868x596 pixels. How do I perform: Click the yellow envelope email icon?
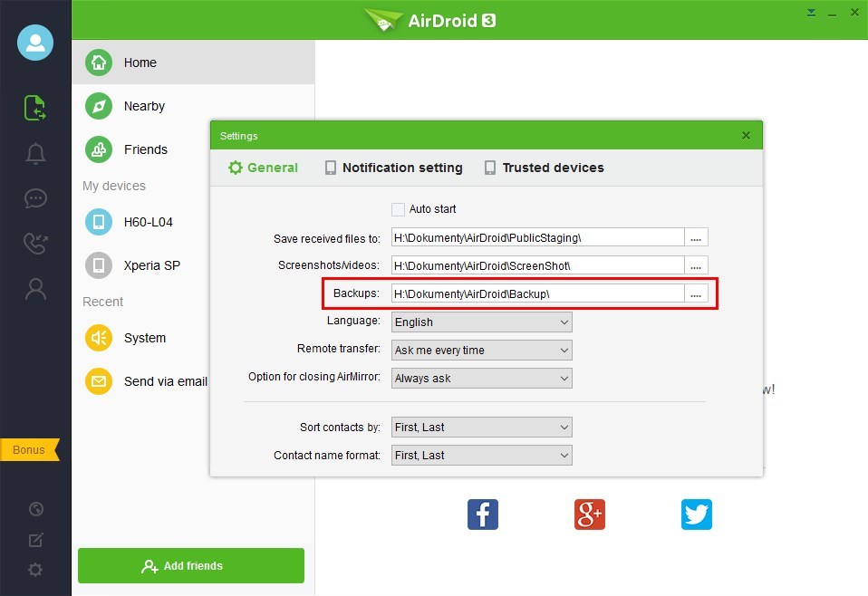point(99,381)
